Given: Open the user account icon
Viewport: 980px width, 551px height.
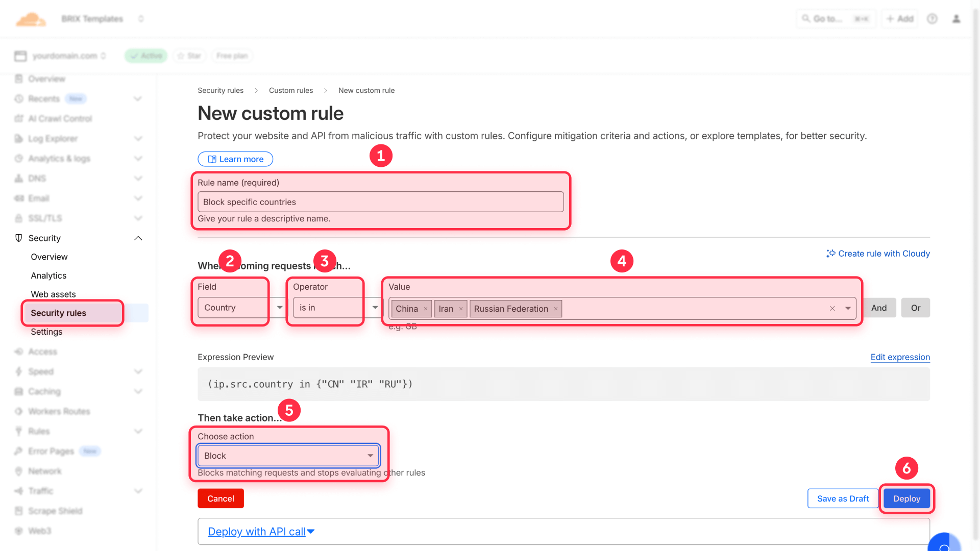Looking at the screenshot, I should pos(957,19).
